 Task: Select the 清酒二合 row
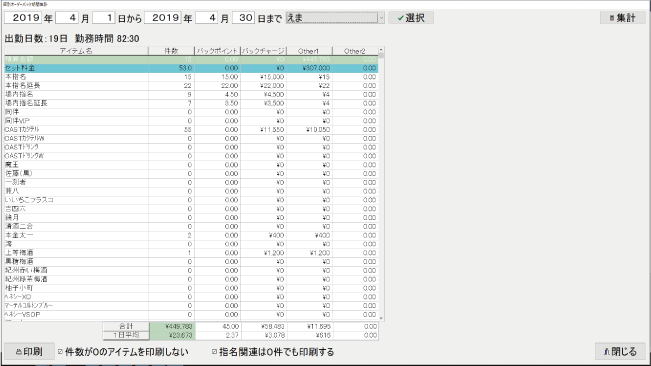191,226
